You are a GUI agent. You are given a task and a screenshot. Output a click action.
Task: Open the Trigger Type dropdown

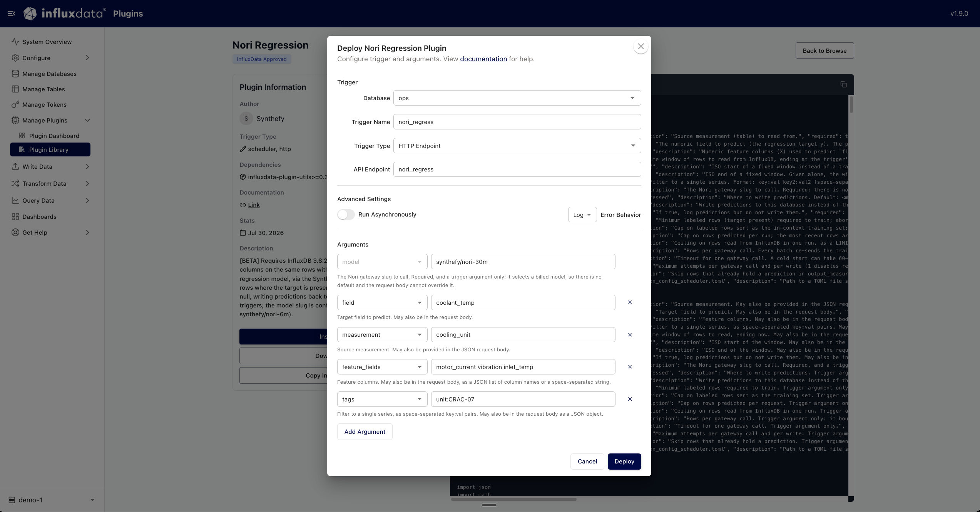click(517, 146)
